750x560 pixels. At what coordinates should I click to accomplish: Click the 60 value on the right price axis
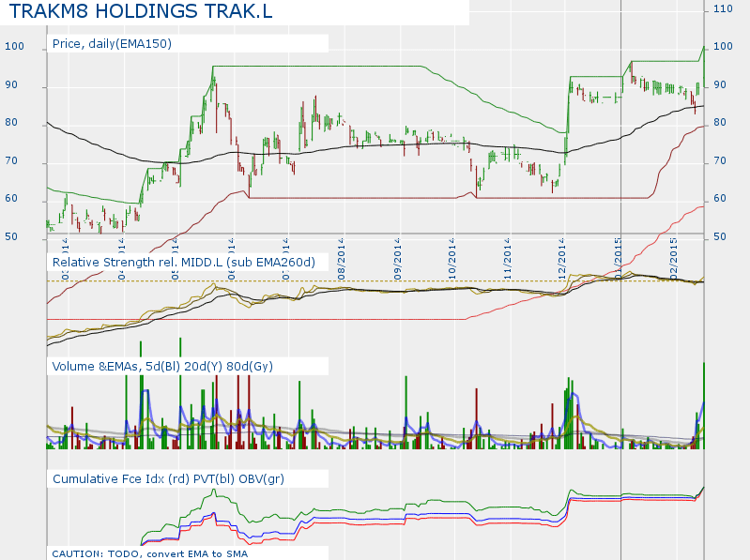coord(720,198)
